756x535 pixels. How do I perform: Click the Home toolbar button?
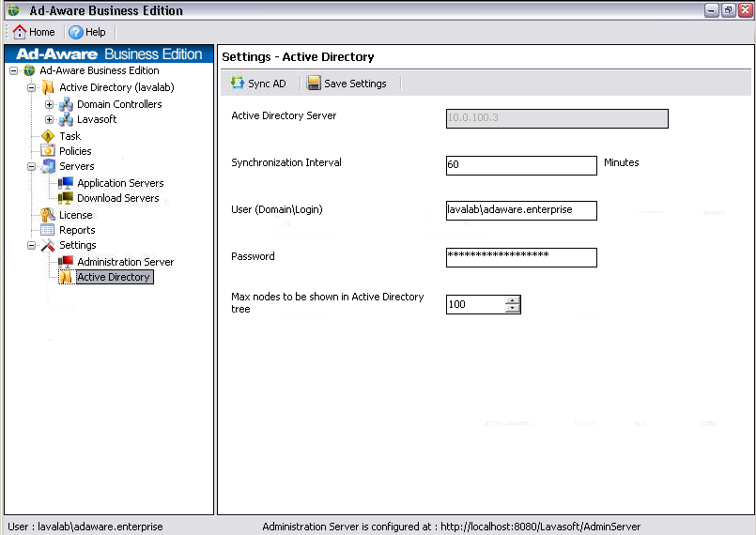pyautogui.click(x=33, y=32)
